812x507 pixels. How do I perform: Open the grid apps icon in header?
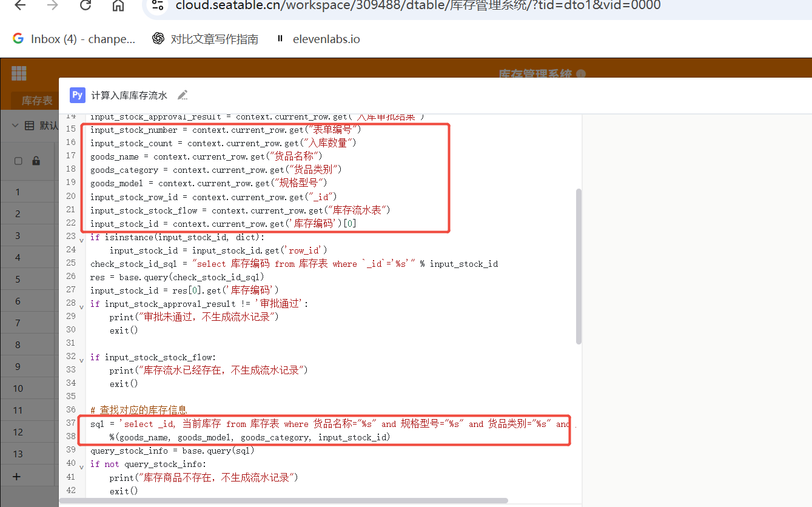click(x=19, y=73)
